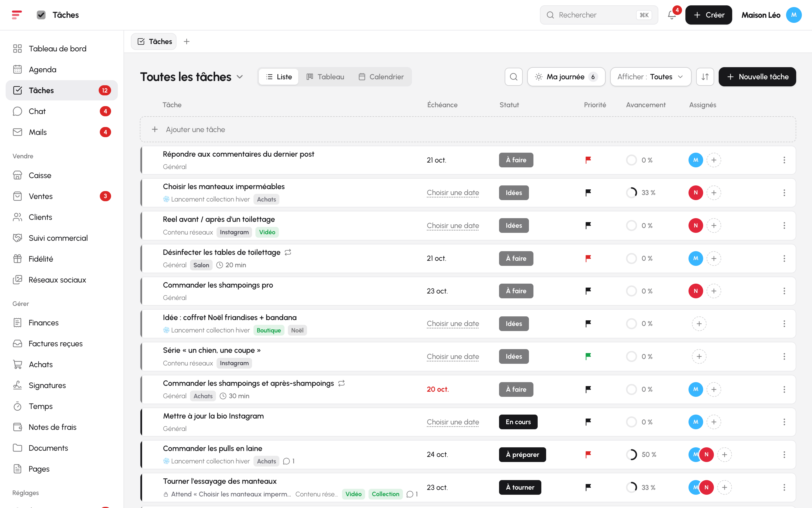Screen dimensions: 812x508
Task: Toggle Ma journée filter
Action: 566,76
